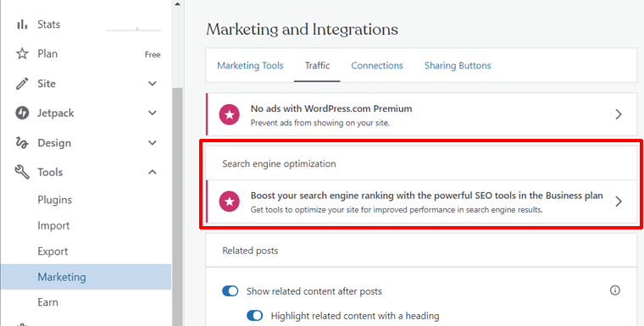Click the Related posts heading

(250, 251)
